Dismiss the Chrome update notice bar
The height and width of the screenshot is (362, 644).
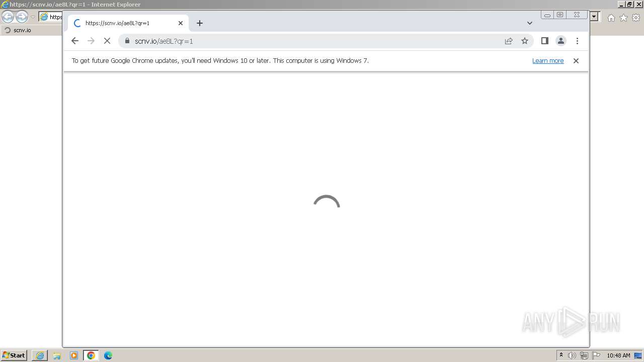point(576,61)
